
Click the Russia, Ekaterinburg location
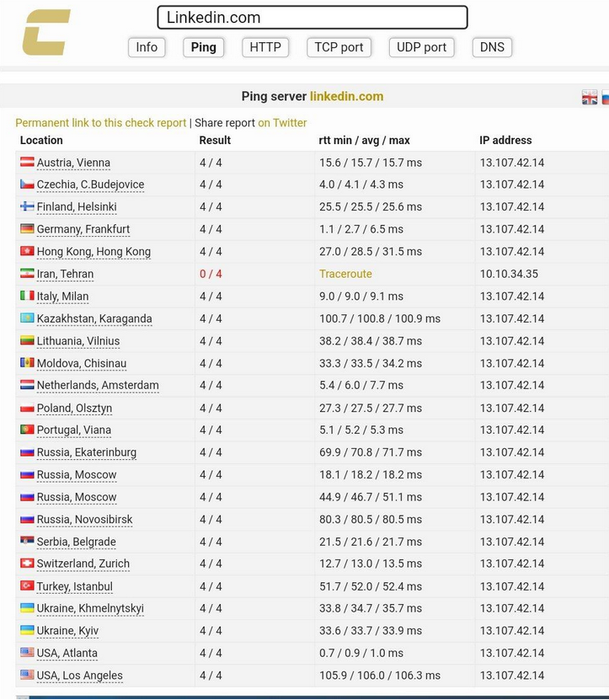click(87, 452)
